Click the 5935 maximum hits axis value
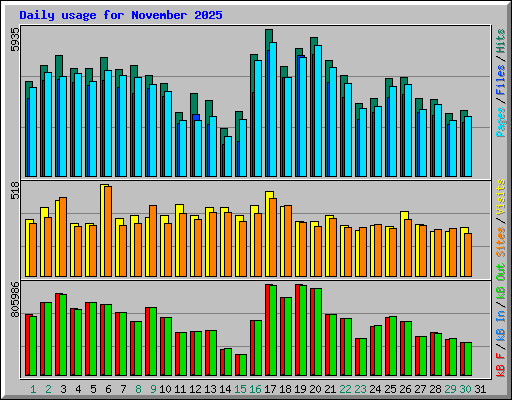Viewport: 512px width, 400px height. pyautogui.click(x=15, y=39)
